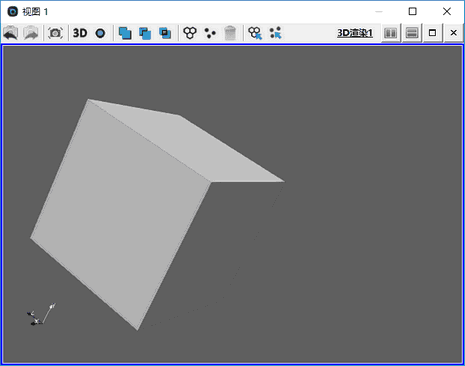Image resolution: width=465 pixels, height=366 pixels.
Task: Select the second blue overlapping squares icon
Action: 145,33
